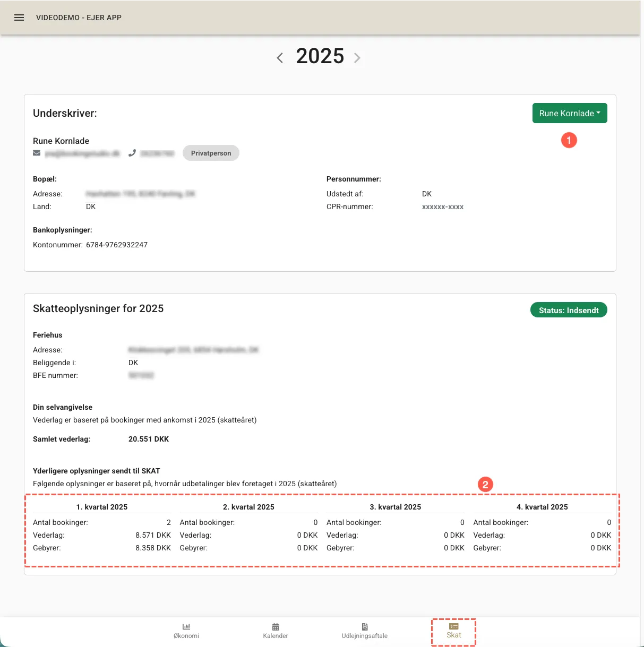Viewport: 644px width, 647px height.
Task: Click the Samlet vederlag 20.551 DKK amount
Action: tap(149, 439)
